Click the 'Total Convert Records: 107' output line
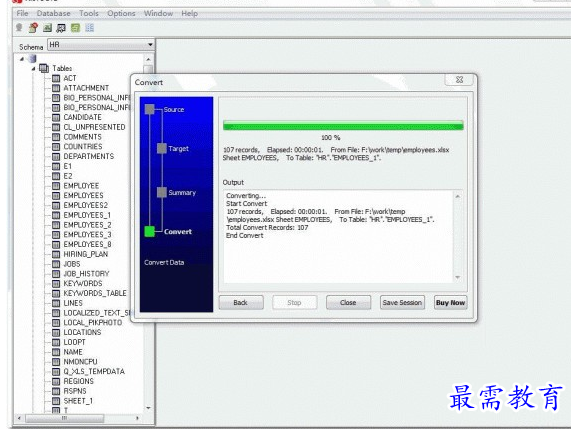 (x=267, y=228)
